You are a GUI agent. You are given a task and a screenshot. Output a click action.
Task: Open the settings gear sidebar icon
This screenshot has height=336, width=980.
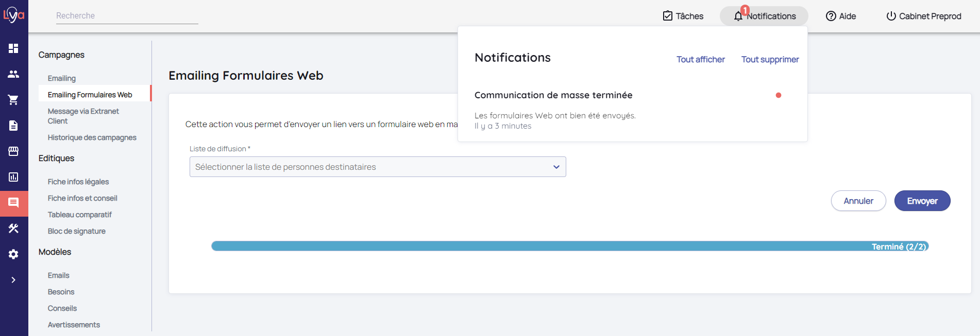[13, 254]
